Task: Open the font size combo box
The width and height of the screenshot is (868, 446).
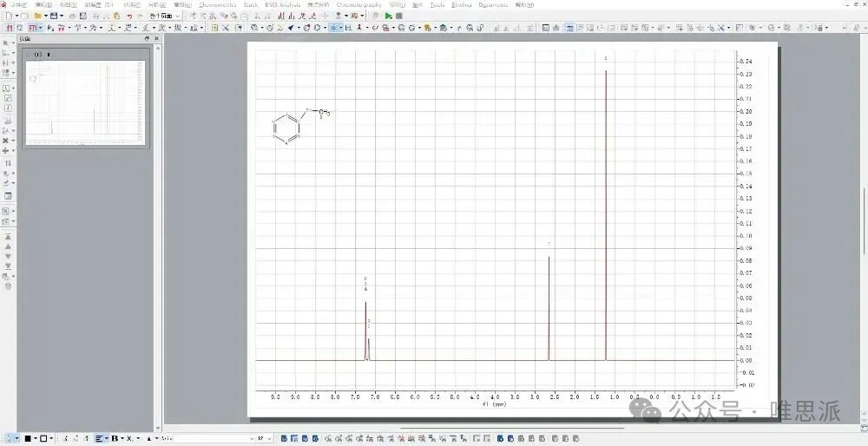Action: point(265,439)
